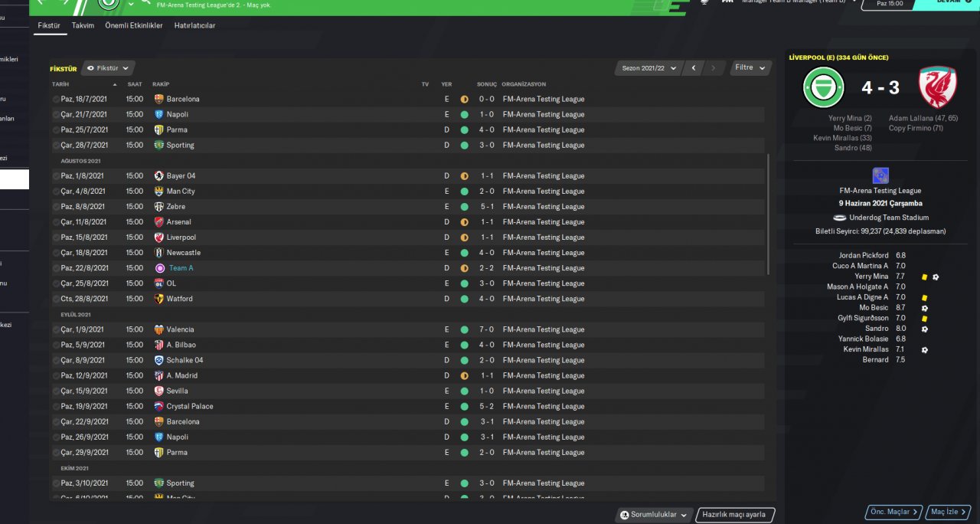Screen dimensions: 980x524
Task: Click the Bayer 04 club badge
Action: [159, 175]
